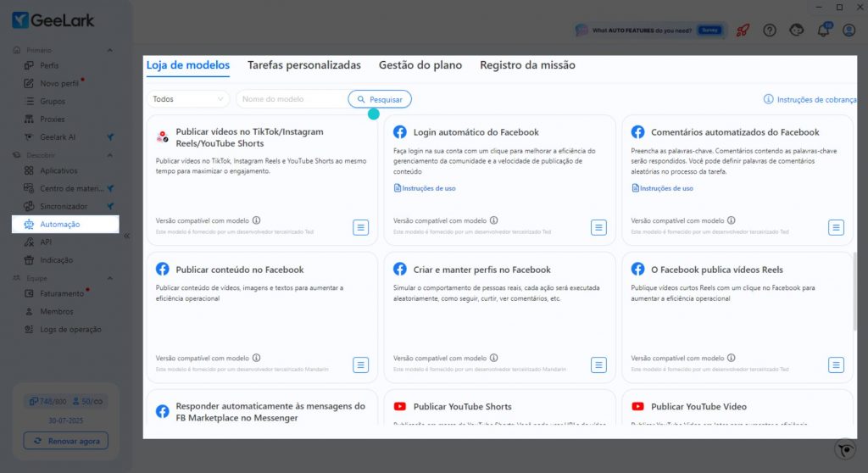Click the GeeLark logo
Image resolution: width=868 pixels, height=473 pixels.
point(53,20)
